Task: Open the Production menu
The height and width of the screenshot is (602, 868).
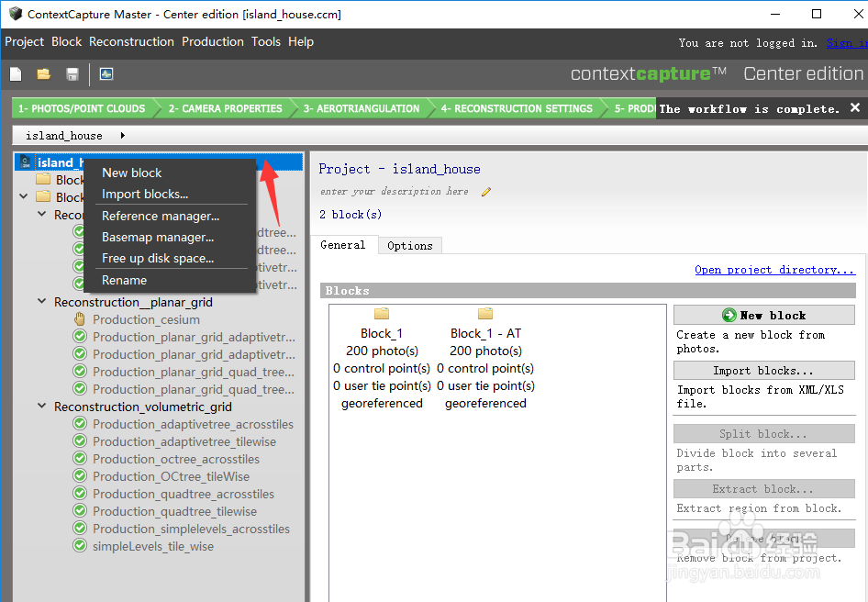Action: (213, 41)
